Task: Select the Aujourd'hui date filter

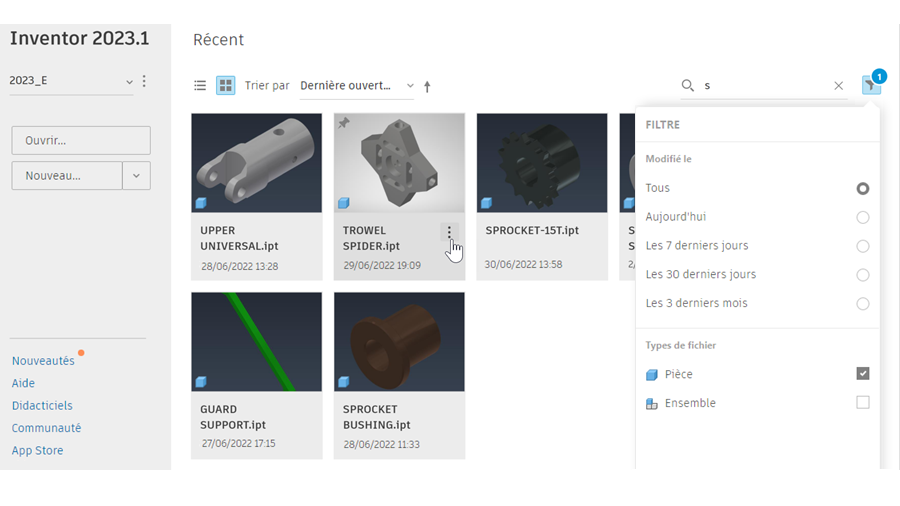Action: [863, 217]
